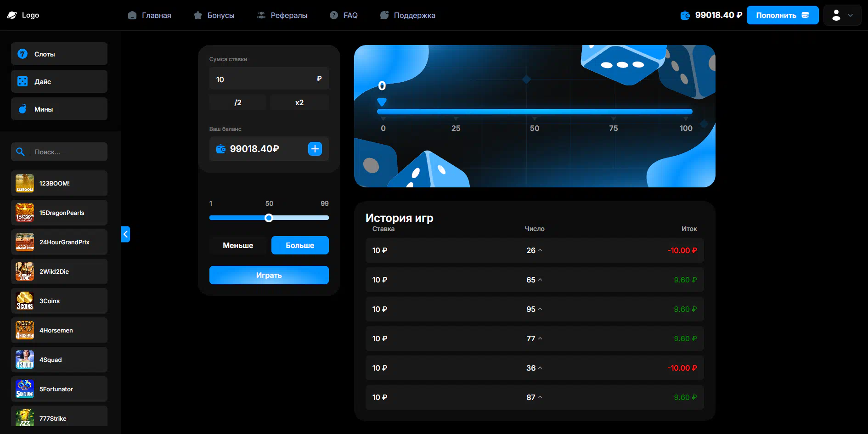Click the 123BOOM! game thumbnail icon

point(25,183)
